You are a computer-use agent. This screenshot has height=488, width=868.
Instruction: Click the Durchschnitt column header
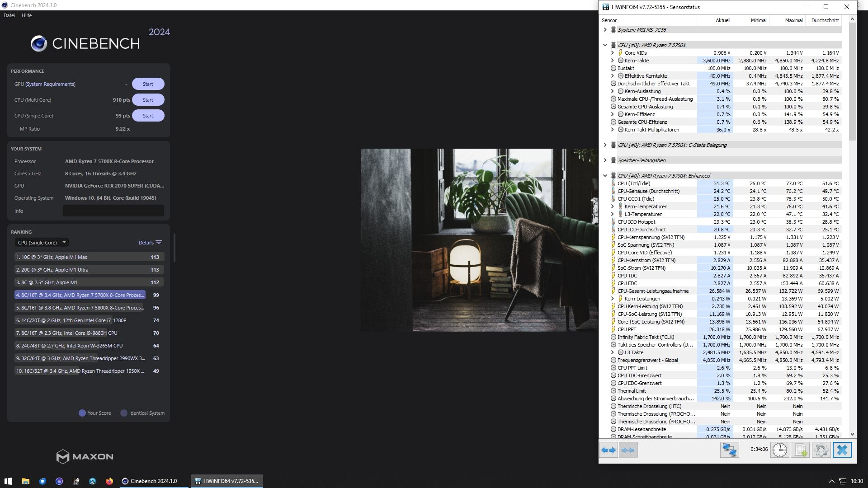point(823,20)
